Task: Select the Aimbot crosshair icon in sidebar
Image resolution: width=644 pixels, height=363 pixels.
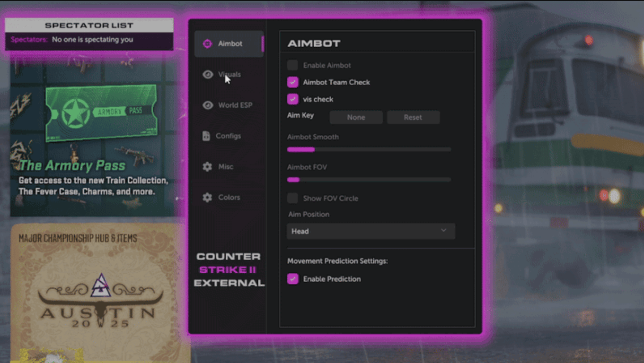Action: pyautogui.click(x=207, y=43)
